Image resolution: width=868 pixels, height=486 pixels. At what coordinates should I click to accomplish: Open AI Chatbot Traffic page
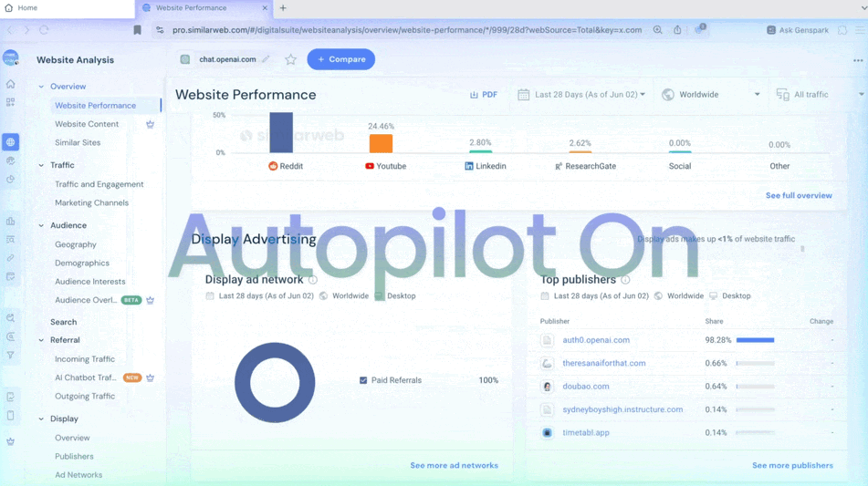click(x=86, y=377)
